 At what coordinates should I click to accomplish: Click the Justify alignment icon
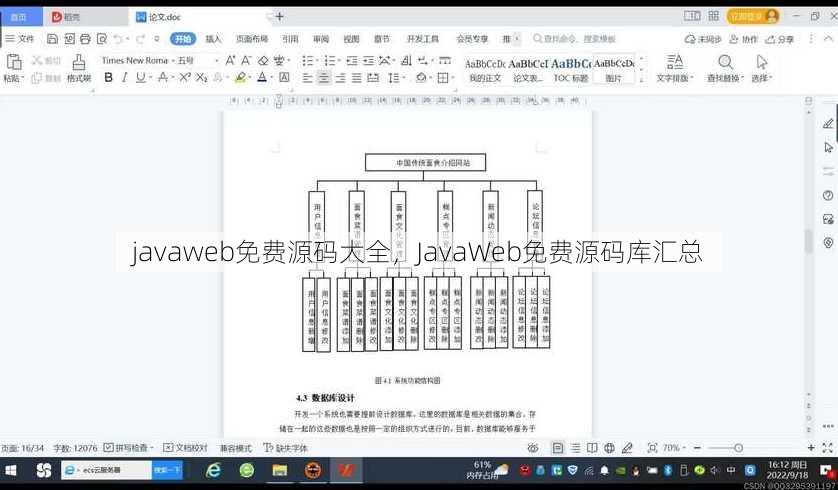coord(356,78)
